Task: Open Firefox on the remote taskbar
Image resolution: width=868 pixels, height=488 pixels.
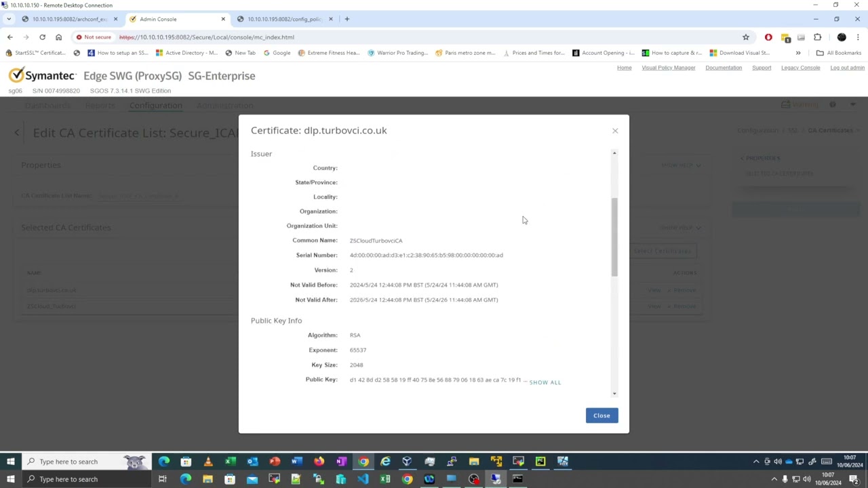Action: coord(319,462)
